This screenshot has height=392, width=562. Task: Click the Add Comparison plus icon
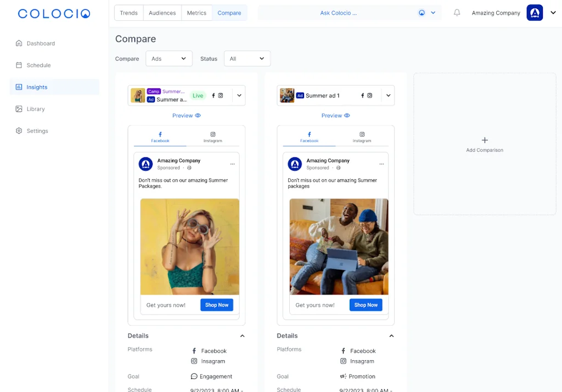click(x=484, y=140)
